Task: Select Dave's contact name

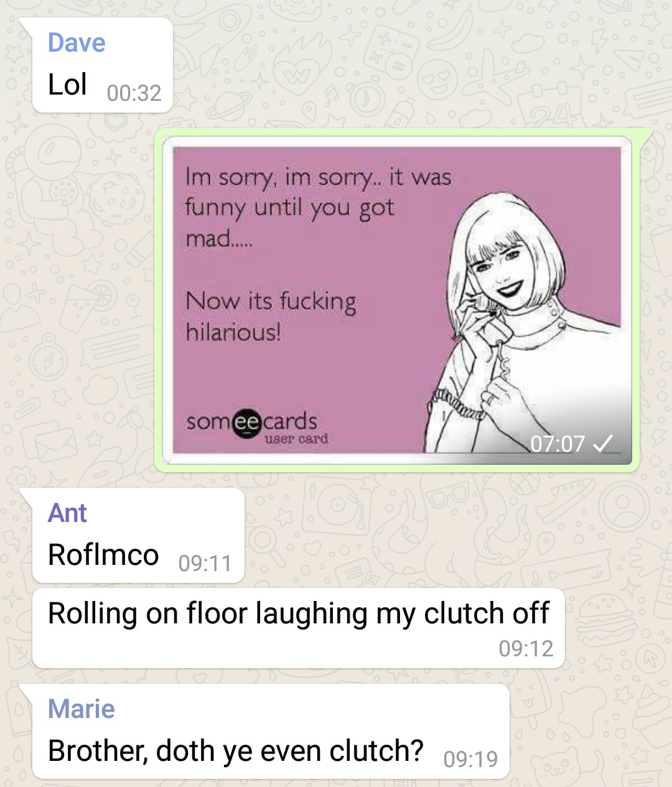Action: [x=77, y=43]
